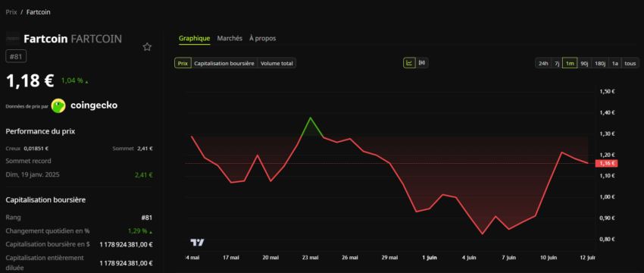Image resolution: width=644 pixels, height=273 pixels.
Task: Click the CoinGecko gecko logo
Action: [x=58, y=105]
